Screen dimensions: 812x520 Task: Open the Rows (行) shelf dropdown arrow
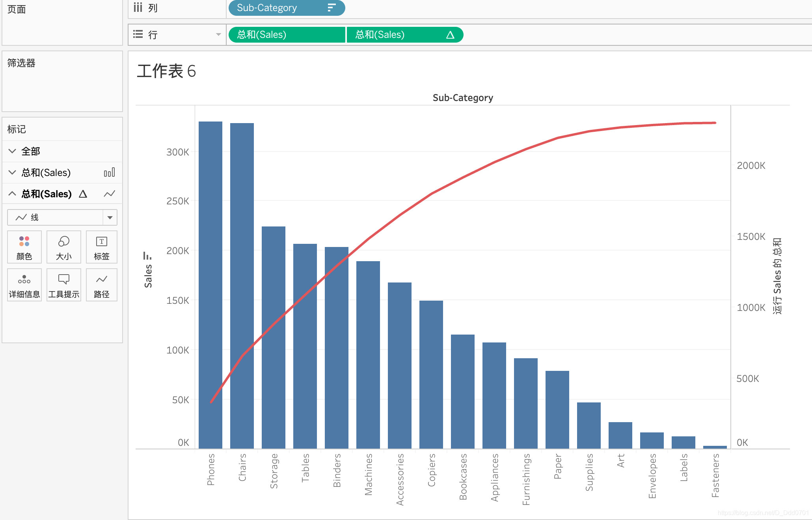[x=218, y=34]
